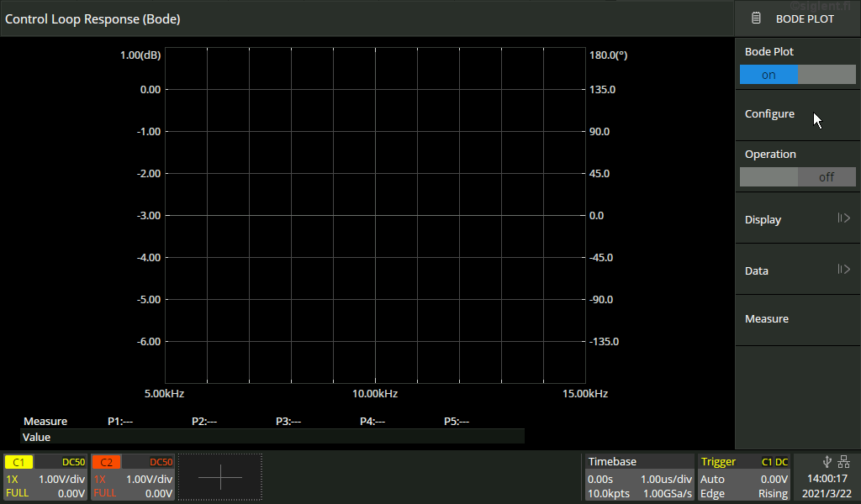Expand the Display submenu arrow
Image resolution: width=861 pixels, height=504 pixels.
click(x=844, y=218)
